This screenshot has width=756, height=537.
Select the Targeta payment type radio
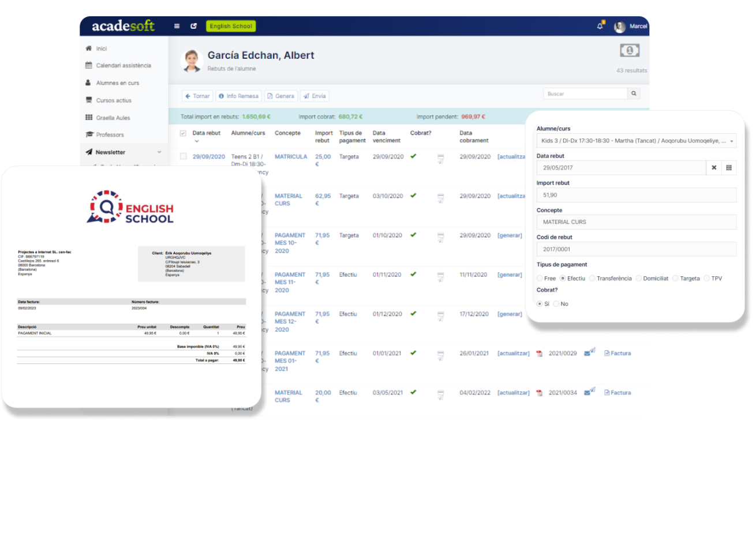click(x=675, y=279)
